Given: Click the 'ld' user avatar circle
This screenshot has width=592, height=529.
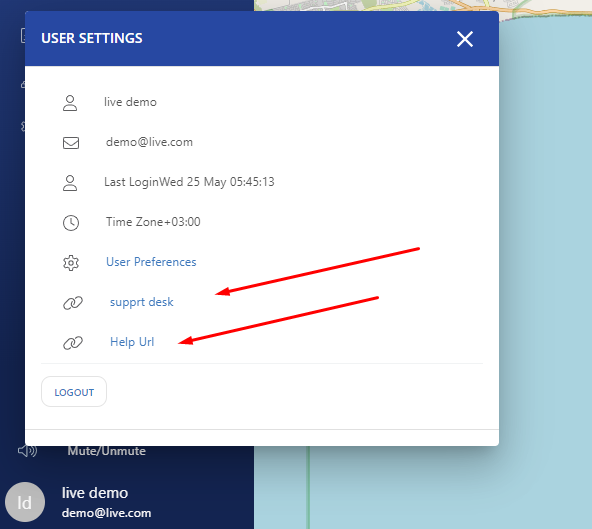Looking at the screenshot, I should [25, 502].
